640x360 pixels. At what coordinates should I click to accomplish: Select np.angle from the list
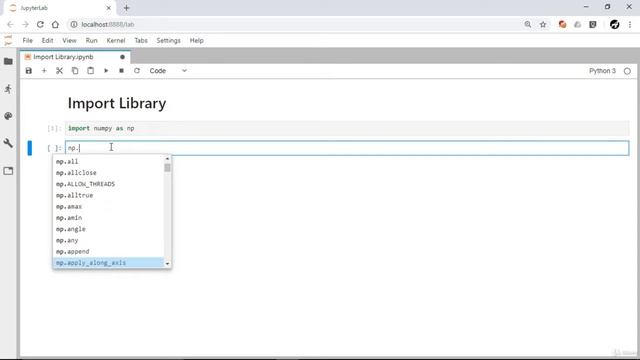coord(109,229)
